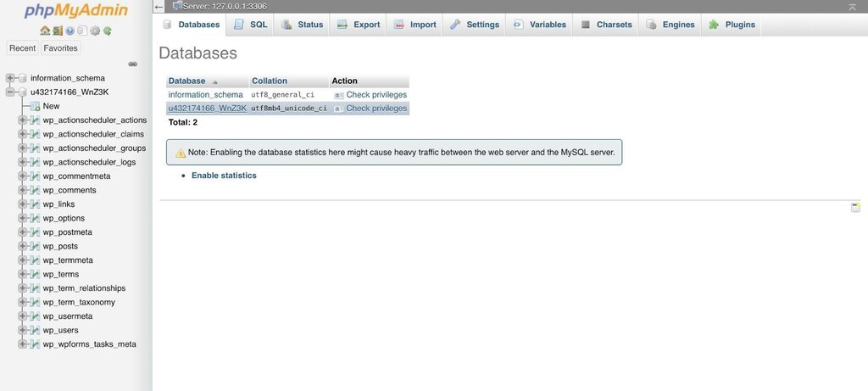Expand the wp_posts table node

pyautogui.click(x=22, y=246)
